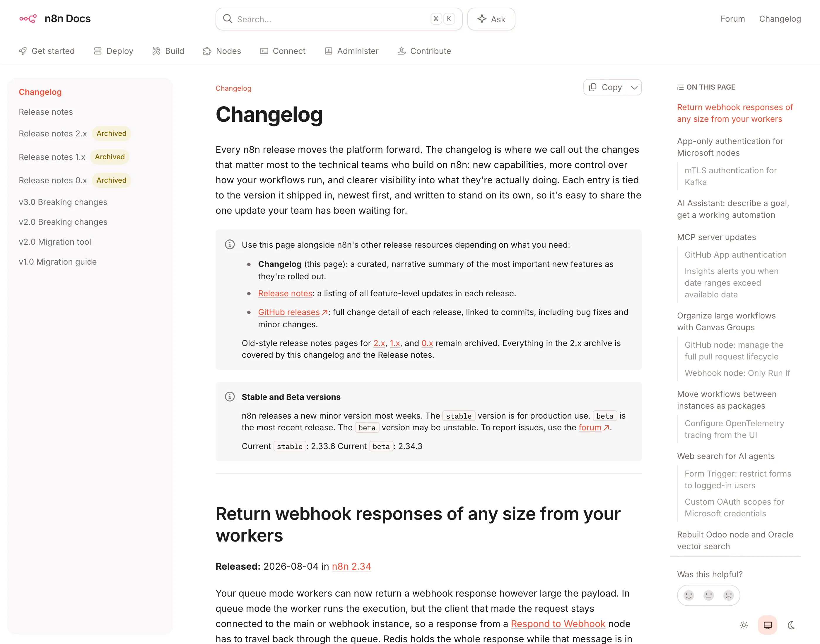Select system theme monitor icon
Viewport: 820px width, 644px height.
(768, 625)
